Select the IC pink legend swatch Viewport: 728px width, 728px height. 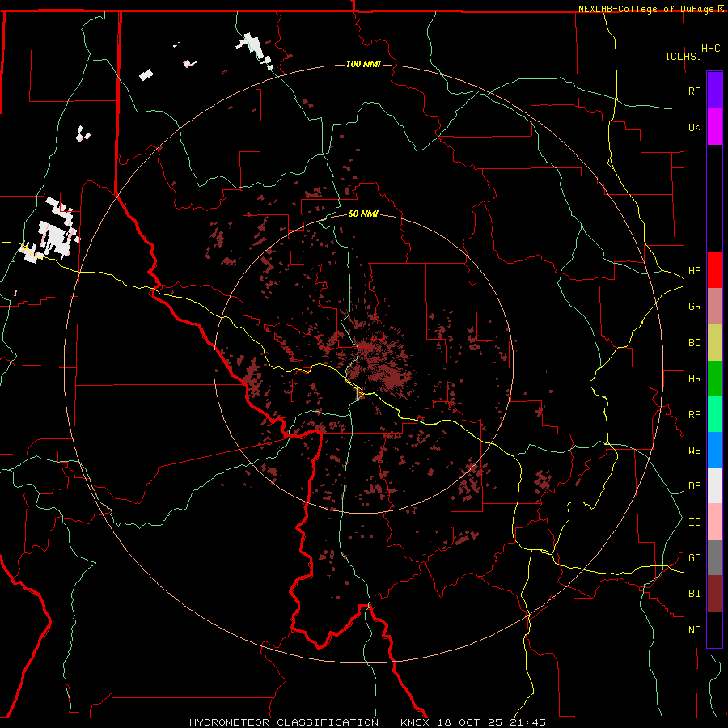coord(714,522)
